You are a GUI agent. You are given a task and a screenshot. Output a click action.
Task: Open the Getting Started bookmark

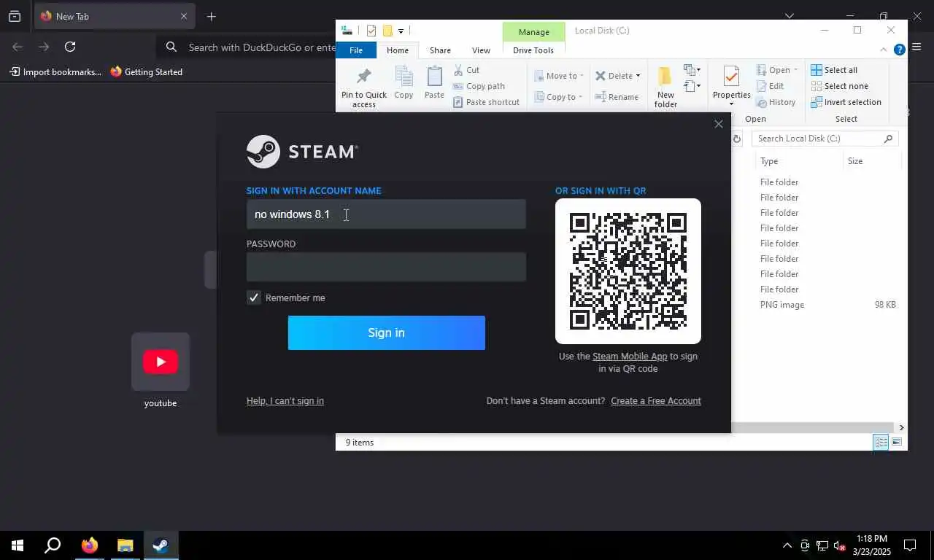coord(146,72)
